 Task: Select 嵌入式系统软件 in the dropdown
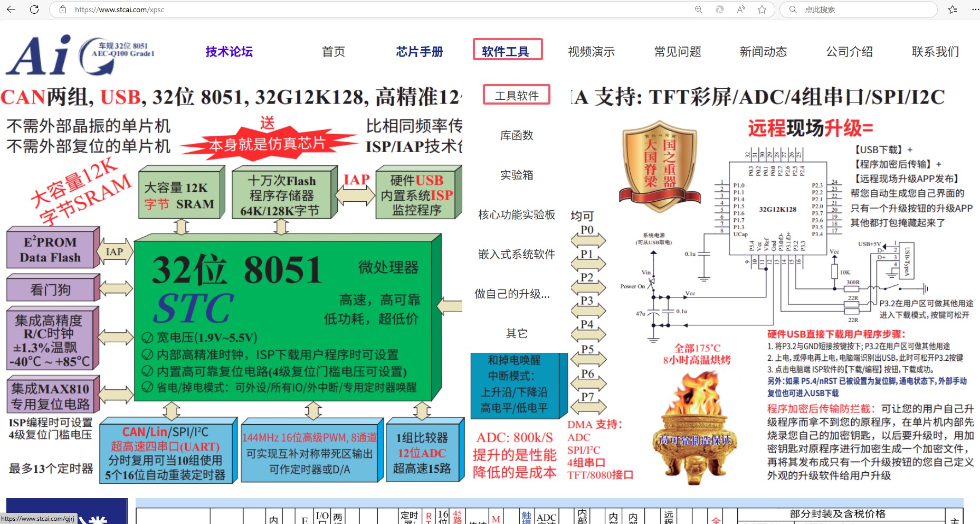pyautogui.click(x=517, y=254)
